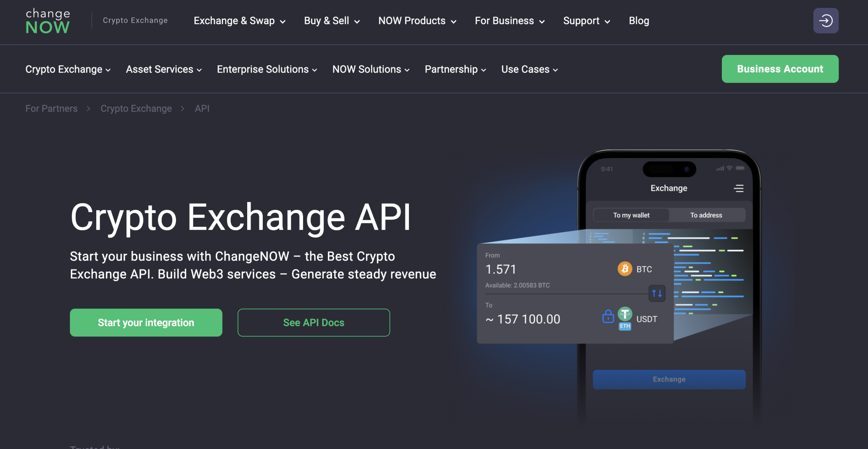This screenshot has width=868, height=449.
Task: Click the login arrow icon button
Action: click(x=825, y=21)
